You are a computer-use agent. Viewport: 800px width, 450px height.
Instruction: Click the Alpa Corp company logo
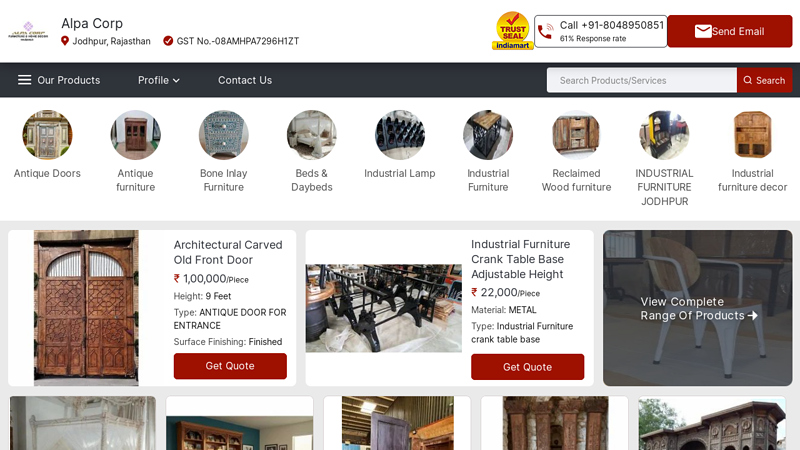pos(28,31)
